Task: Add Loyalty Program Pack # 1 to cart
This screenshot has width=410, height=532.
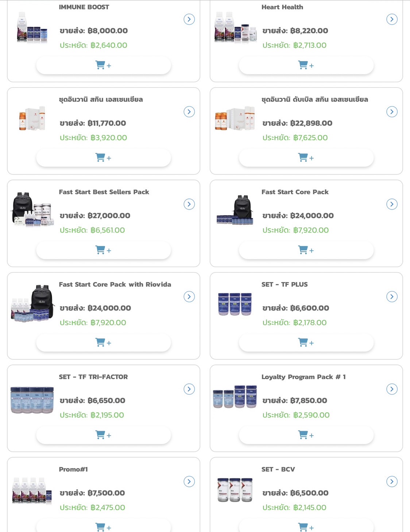Action: click(x=306, y=435)
